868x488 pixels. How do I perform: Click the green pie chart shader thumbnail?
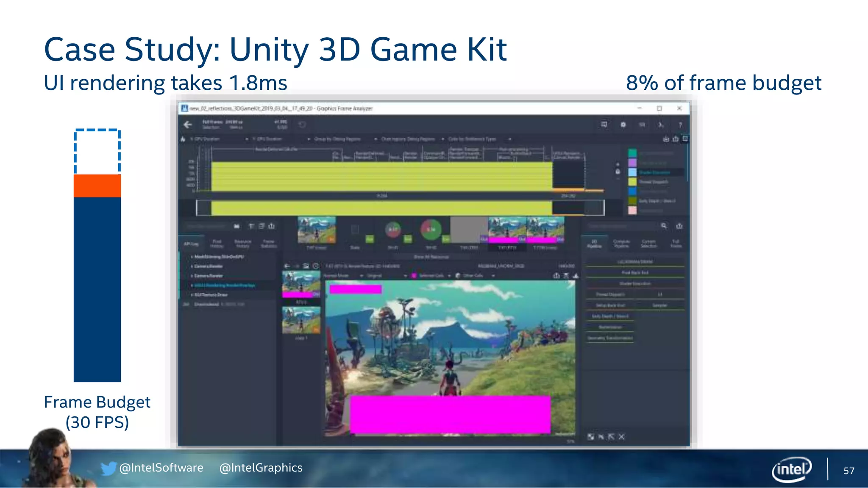431,229
